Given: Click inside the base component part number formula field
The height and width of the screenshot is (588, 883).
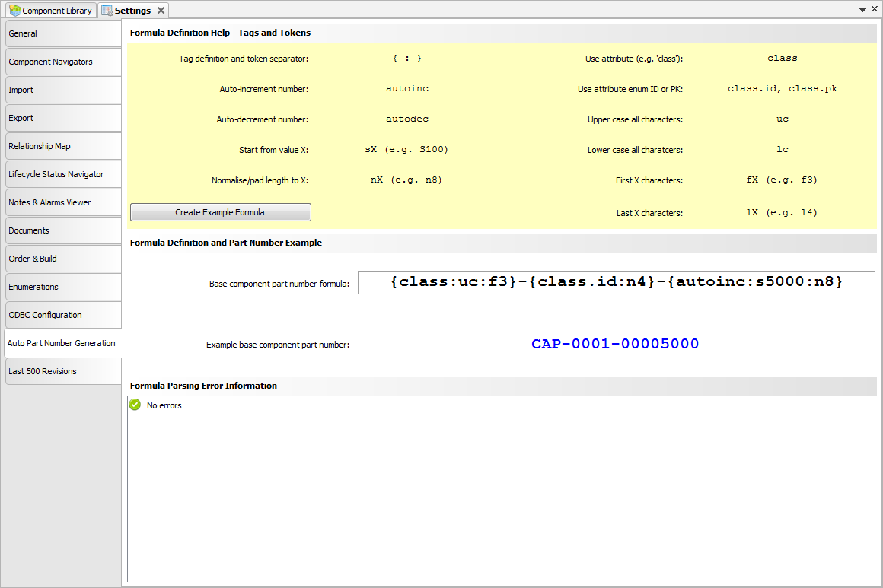Looking at the screenshot, I should tap(615, 282).
